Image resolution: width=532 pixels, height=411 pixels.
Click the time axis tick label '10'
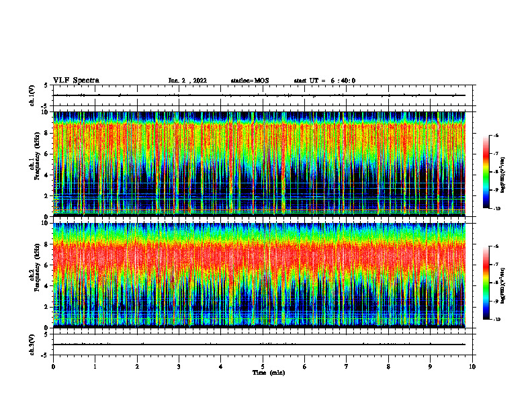[472, 367]
